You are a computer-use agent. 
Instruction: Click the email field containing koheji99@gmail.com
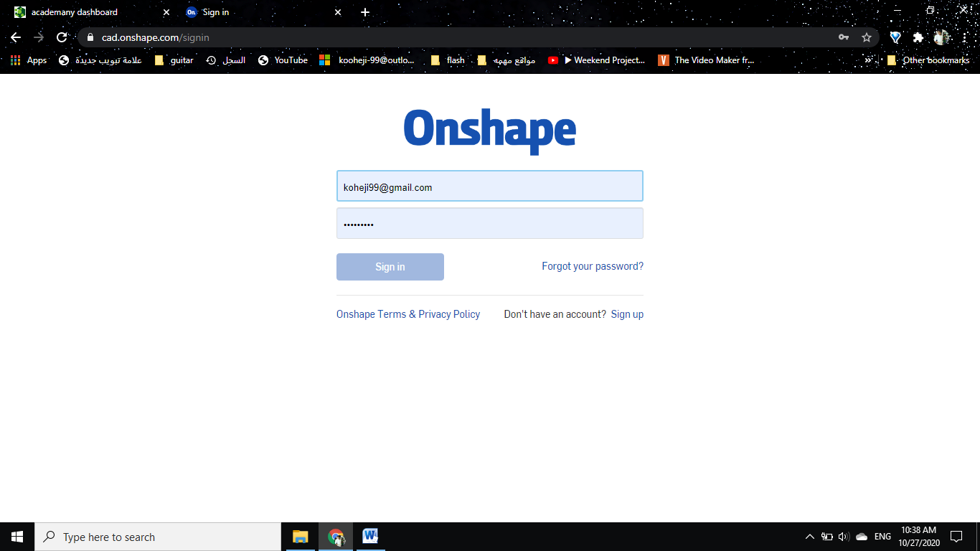490,187
